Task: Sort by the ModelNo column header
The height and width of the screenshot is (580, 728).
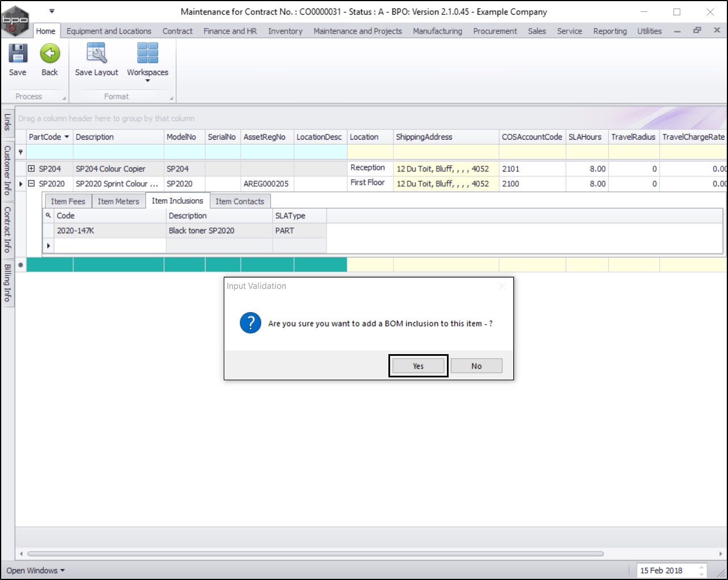Action: [184, 137]
